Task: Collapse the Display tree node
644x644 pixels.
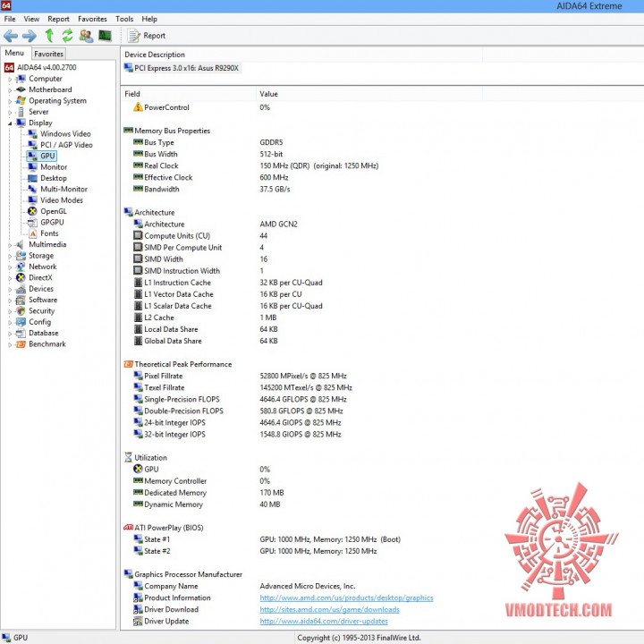Action: pos(10,123)
